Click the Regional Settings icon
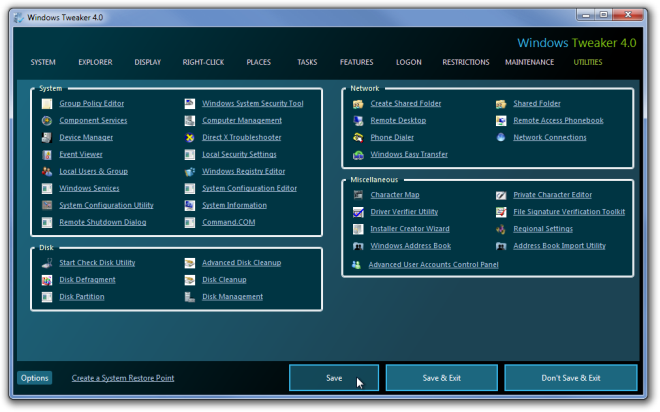 (501, 229)
